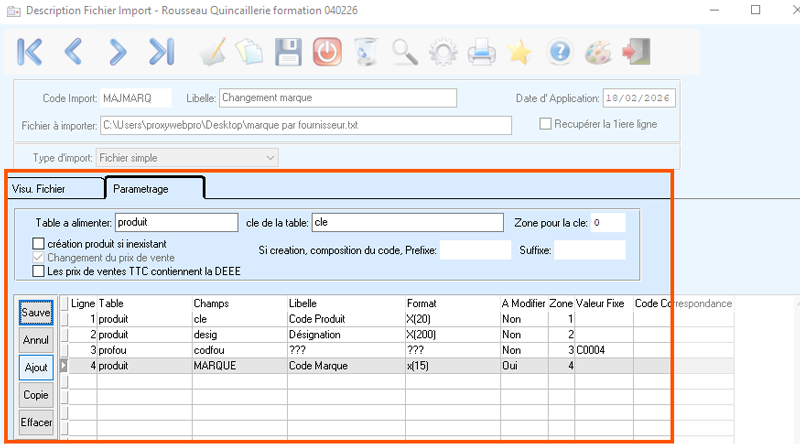Screen dimensions: 800x444
Task: Click the 'Code Correspondance' column header
Action: click(x=683, y=303)
